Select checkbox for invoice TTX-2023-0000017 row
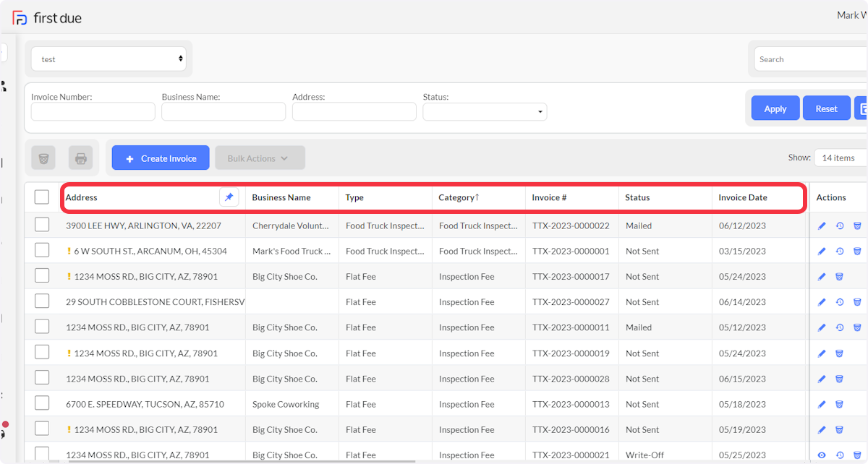Image resolution: width=868 pixels, height=464 pixels. [42, 276]
